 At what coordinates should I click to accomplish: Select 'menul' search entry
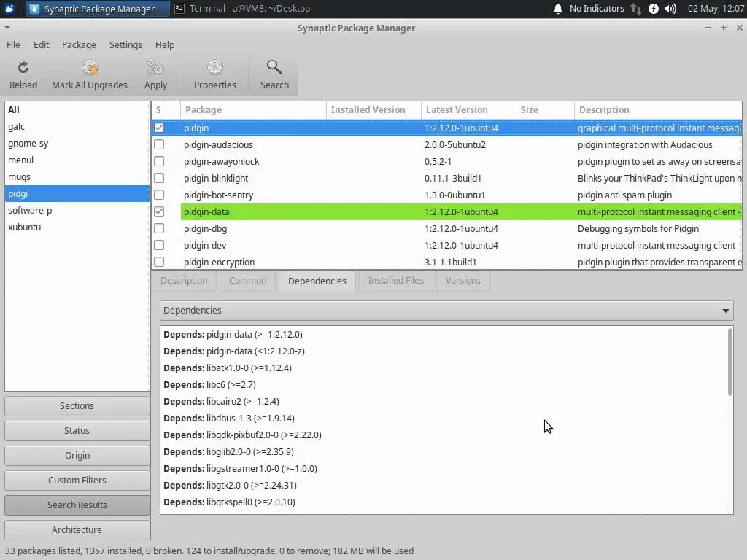[77, 160]
